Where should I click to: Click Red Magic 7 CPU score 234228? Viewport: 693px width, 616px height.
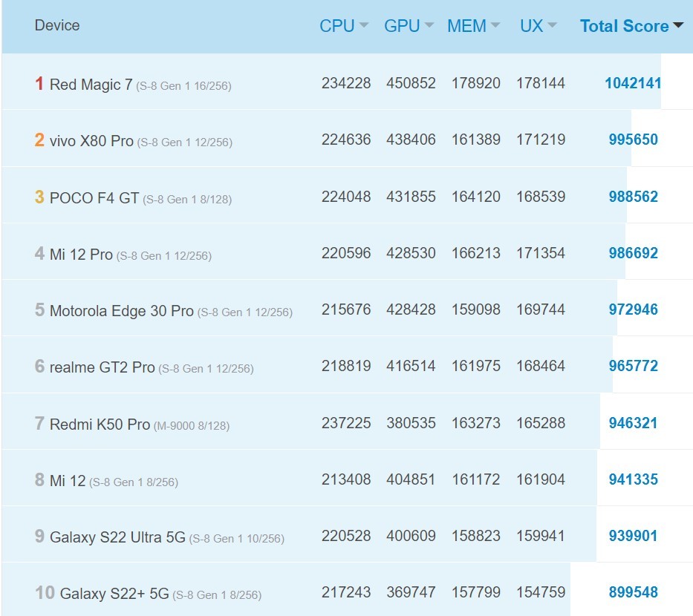346,83
